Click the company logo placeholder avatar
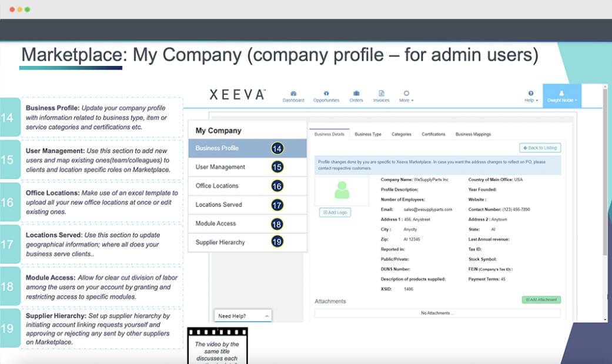 [342, 191]
